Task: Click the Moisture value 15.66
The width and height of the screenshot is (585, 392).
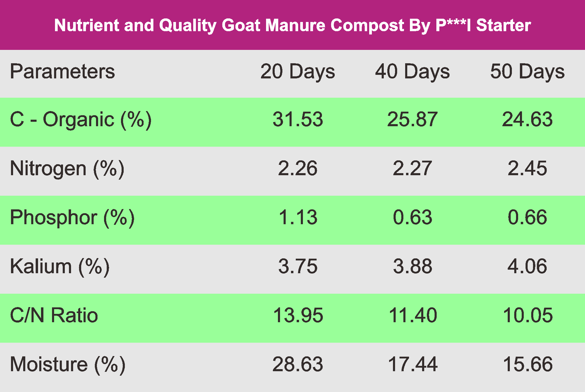Action: (x=527, y=364)
